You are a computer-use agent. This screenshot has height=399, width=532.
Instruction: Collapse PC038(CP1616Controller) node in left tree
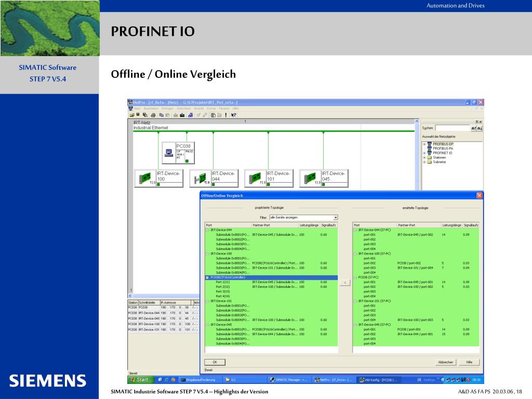point(207,277)
